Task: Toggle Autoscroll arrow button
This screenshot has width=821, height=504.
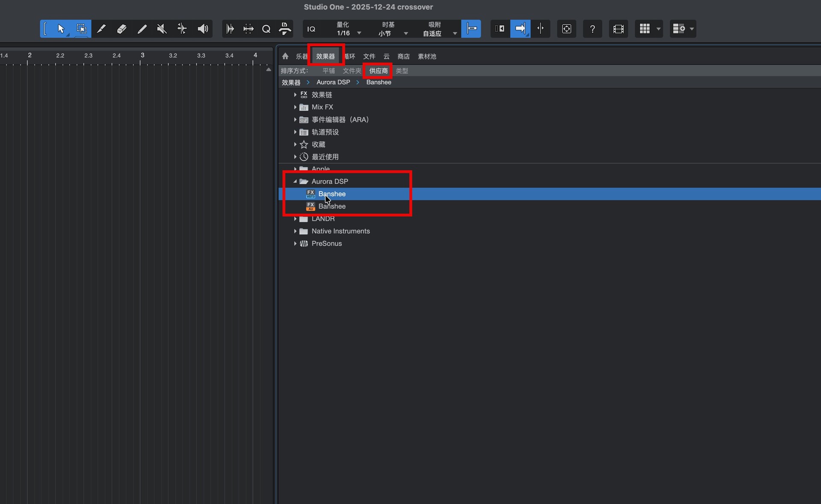Action: tap(520, 29)
